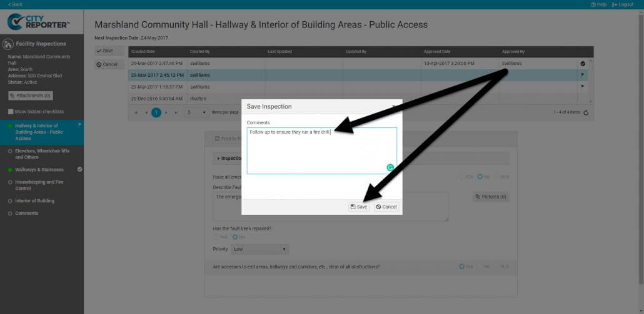Open the Priority dropdown set to Low
Image resolution: width=644 pixels, height=314 pixels.
[x=259, y=249]
